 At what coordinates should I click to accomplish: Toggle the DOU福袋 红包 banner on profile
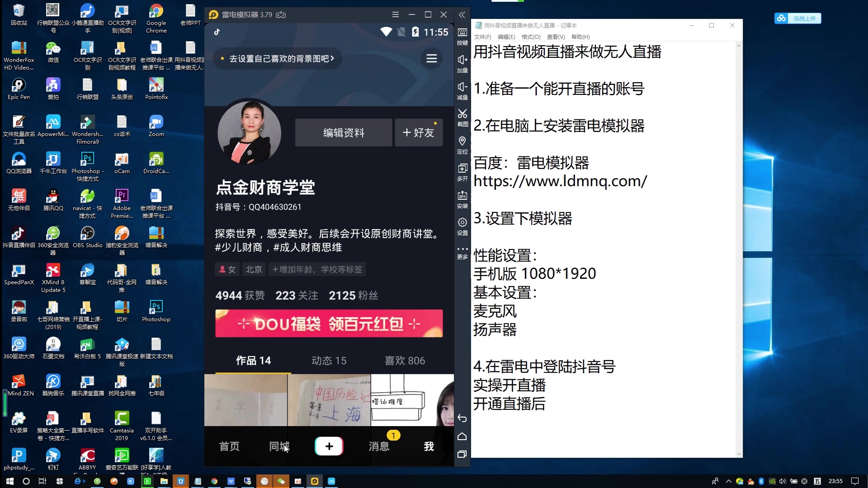click(329, 324)
